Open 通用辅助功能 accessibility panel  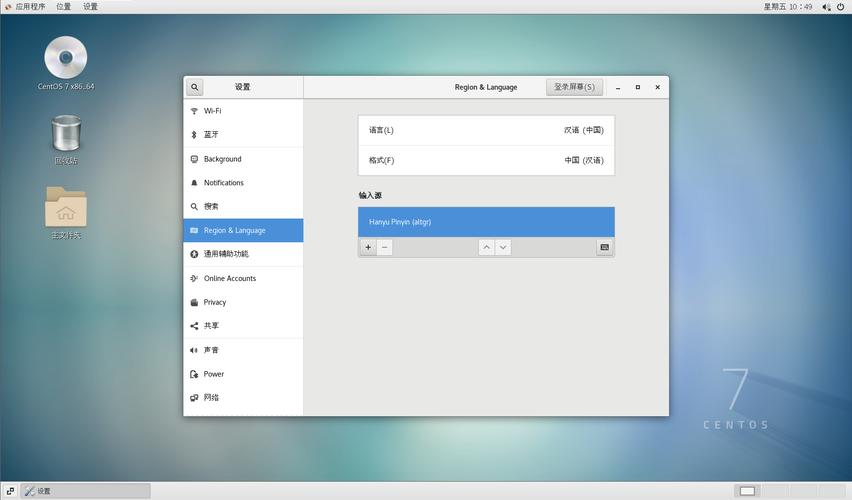click(243, 254)
